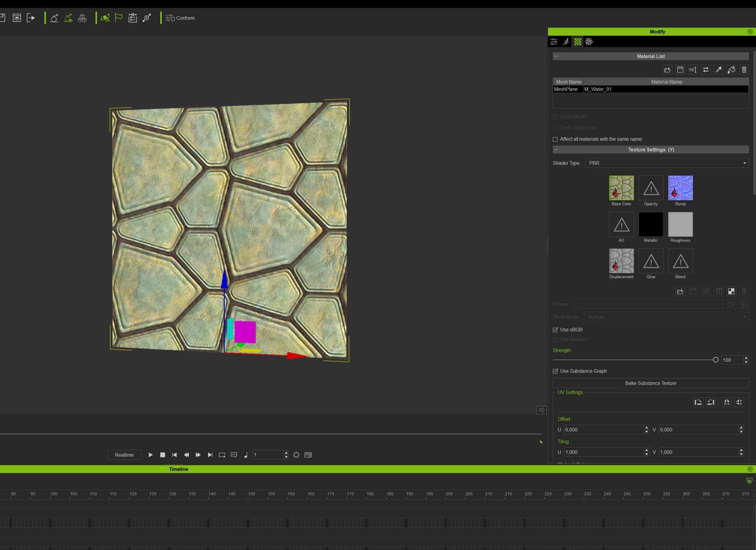Click the Offset V input field
Image resolution: width=756 pixels, height=550 pixels.
[x=699, y=430]
